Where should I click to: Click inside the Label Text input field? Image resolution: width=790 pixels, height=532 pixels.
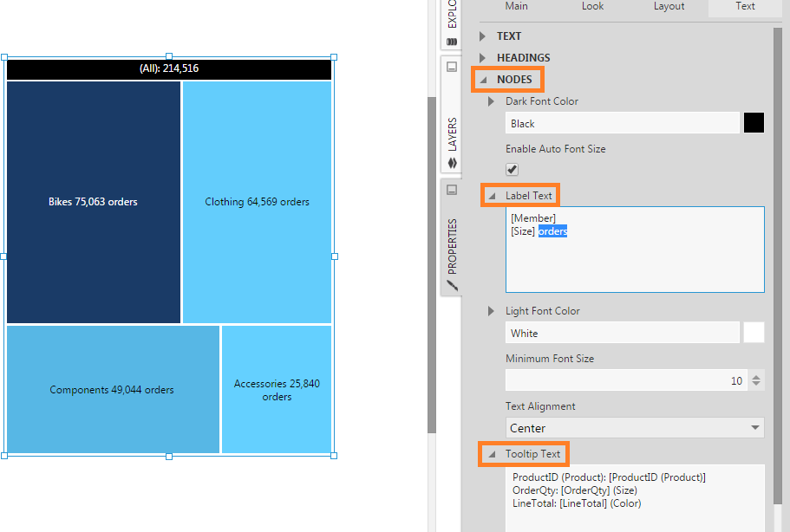[633, 247]
